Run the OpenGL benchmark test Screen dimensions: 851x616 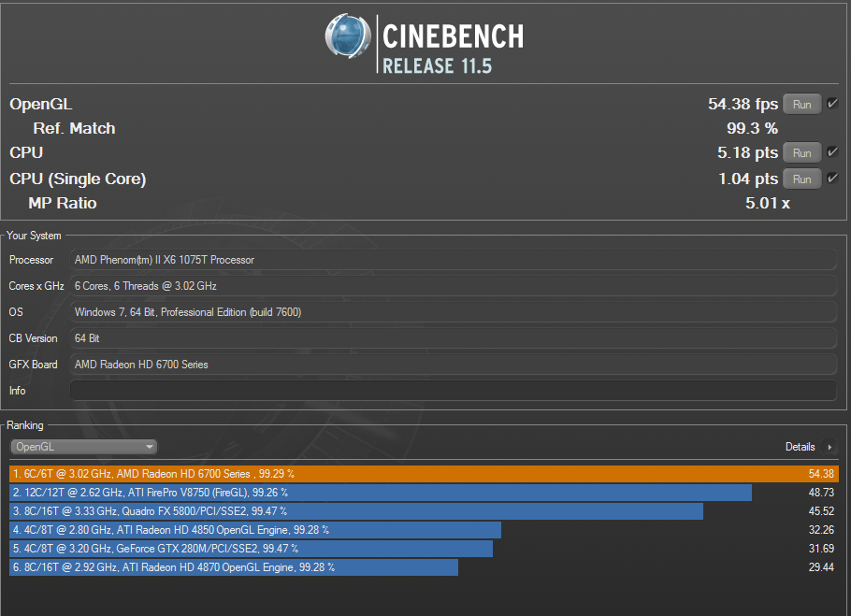801,104
